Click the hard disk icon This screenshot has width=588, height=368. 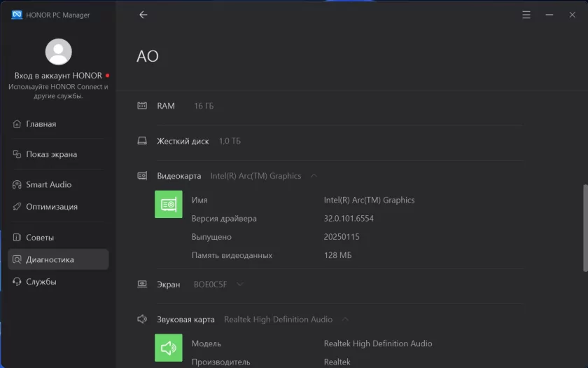click(x=142, y=141)
